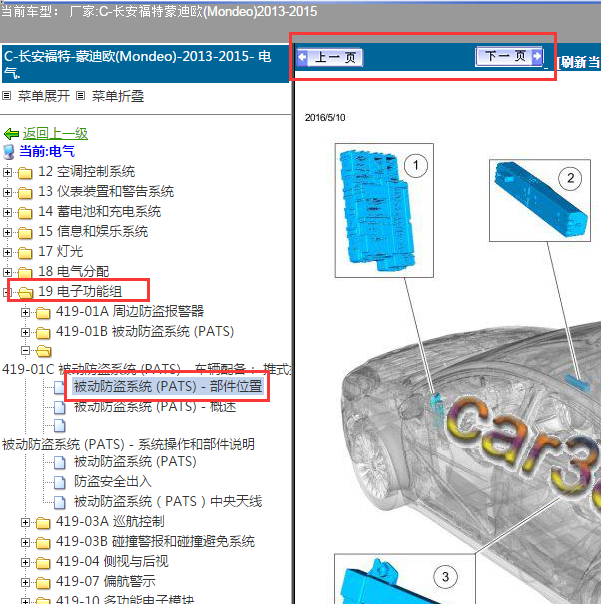
Task: Click the icon beside 菜单折叠
Action: [x=80, y=95]
